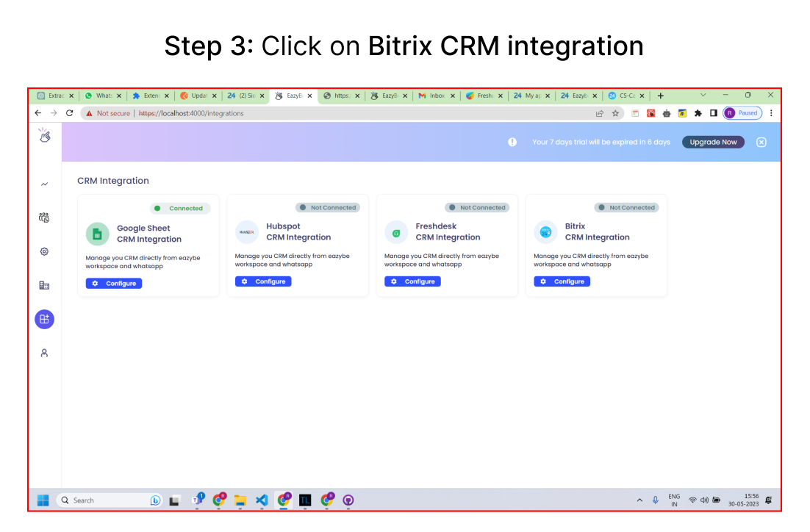Configure Bitrix CRM Integration
The image size is (810, 532).
tap(562, 281)
